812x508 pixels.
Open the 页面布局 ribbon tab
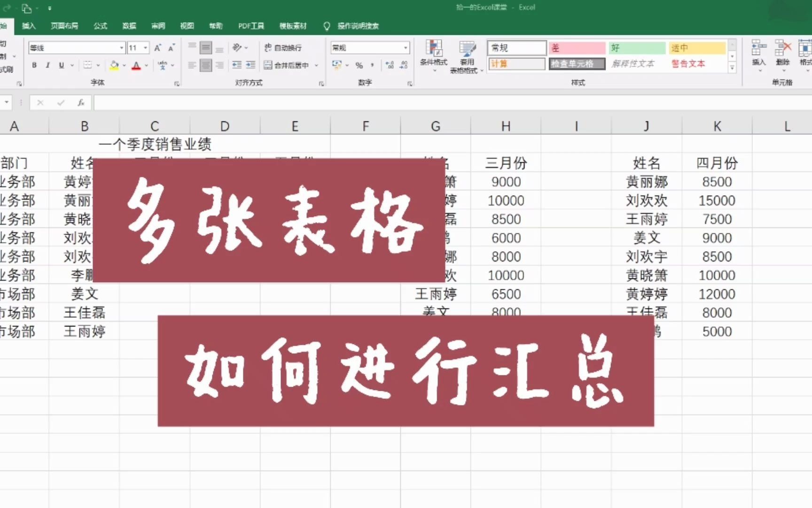point(64,26)
